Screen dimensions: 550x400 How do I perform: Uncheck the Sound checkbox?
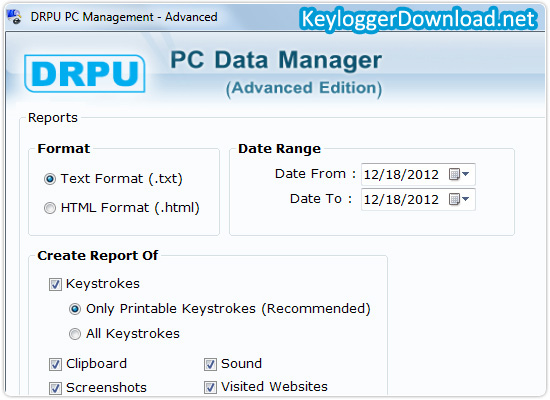210,364
